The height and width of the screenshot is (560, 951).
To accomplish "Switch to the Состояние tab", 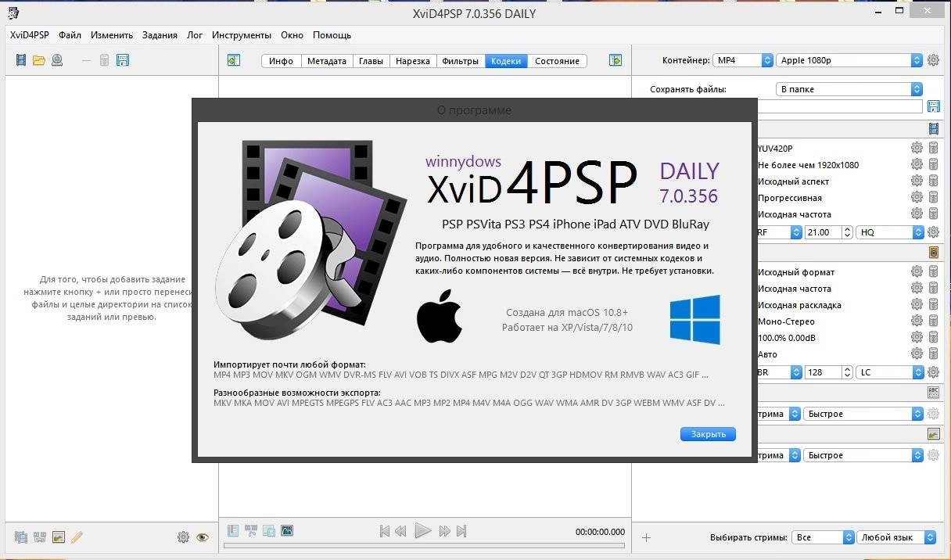I will [x=557, y=60].
